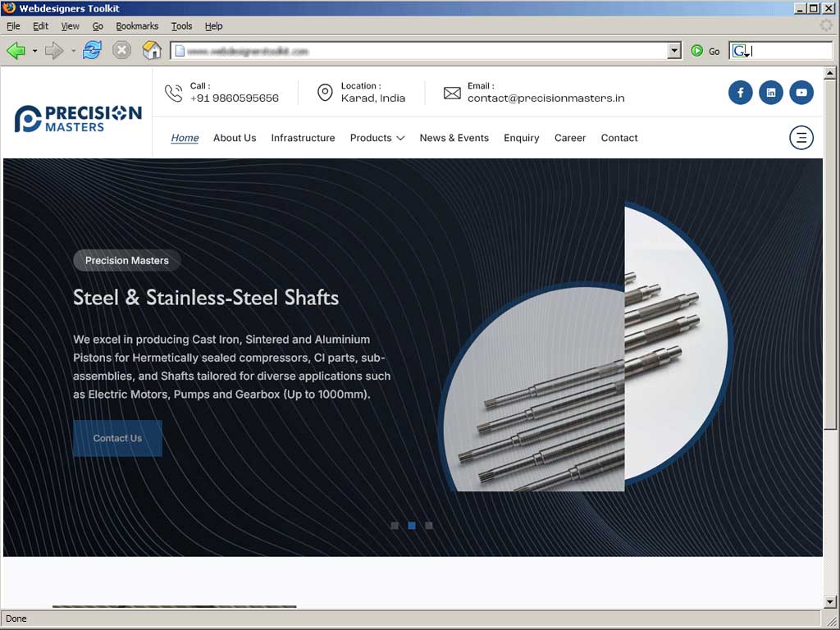Open the Back history dropdown arrow
840x630 pixels.
click(x=34, y=52)
